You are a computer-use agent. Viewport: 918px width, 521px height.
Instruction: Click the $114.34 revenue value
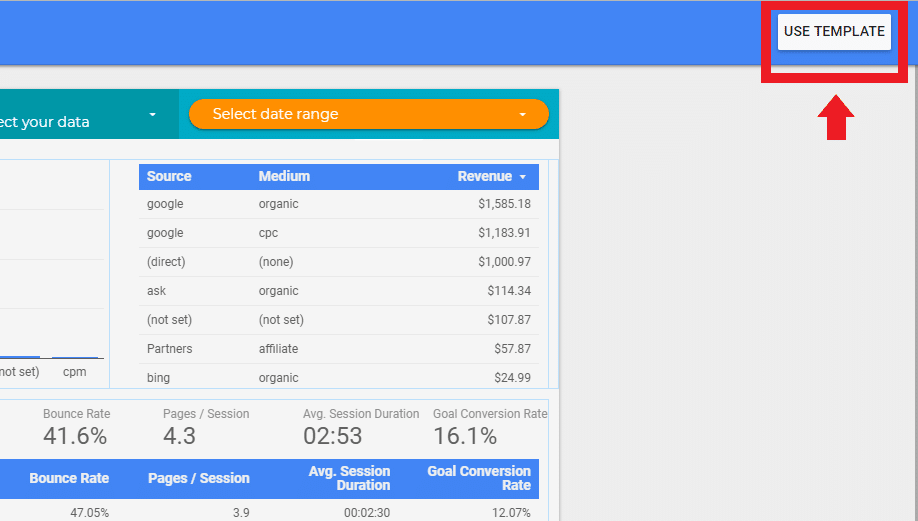click(x=509, y=291)
